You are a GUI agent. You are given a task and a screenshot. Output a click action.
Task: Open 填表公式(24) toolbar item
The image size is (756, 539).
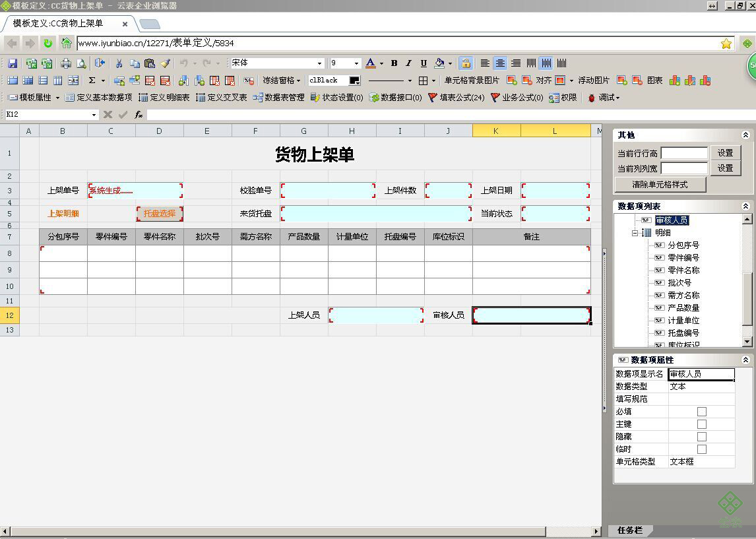(456, 98)
